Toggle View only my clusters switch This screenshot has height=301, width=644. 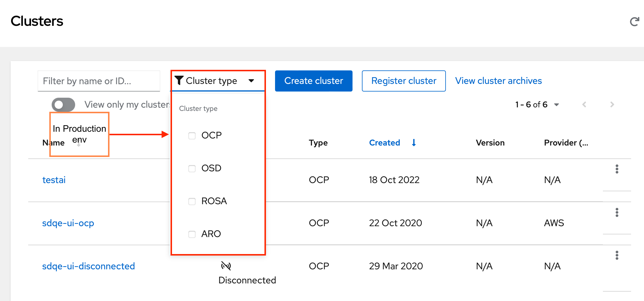pyautogui.click(x=63, y=105)
